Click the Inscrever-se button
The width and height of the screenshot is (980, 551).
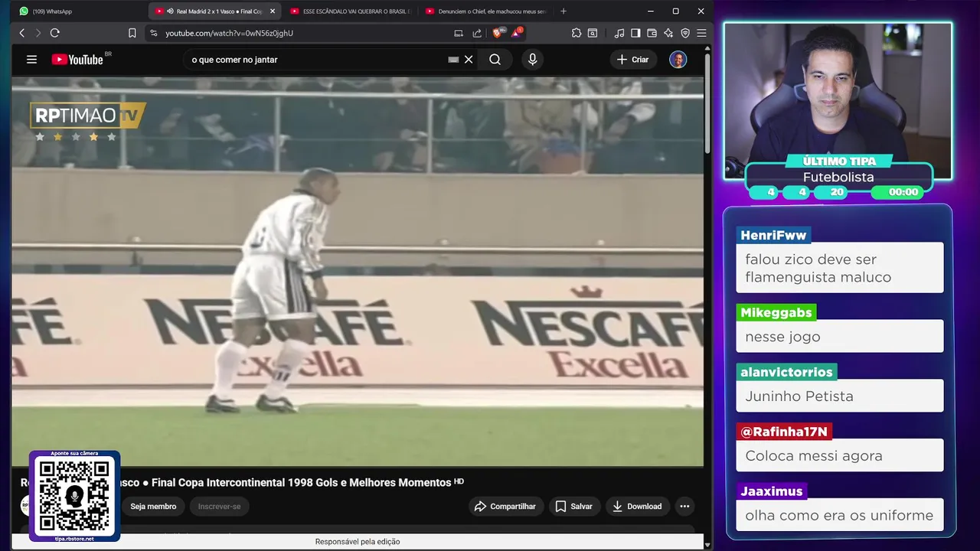point(219,507)
